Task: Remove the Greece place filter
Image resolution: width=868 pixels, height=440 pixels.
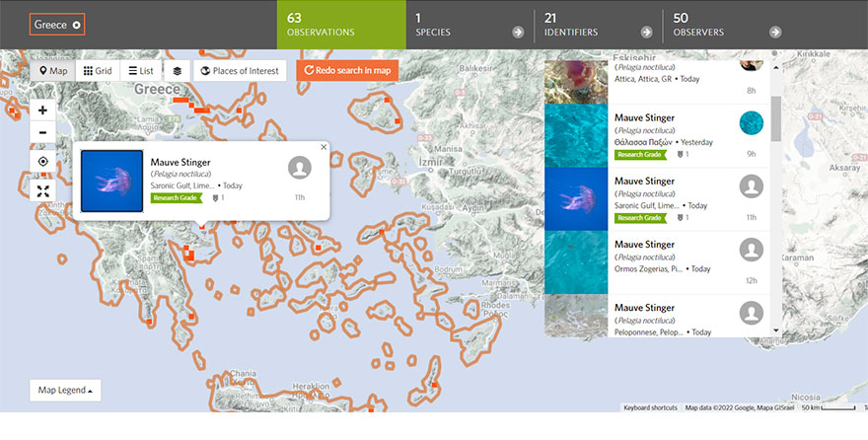Action: [77, 25]
